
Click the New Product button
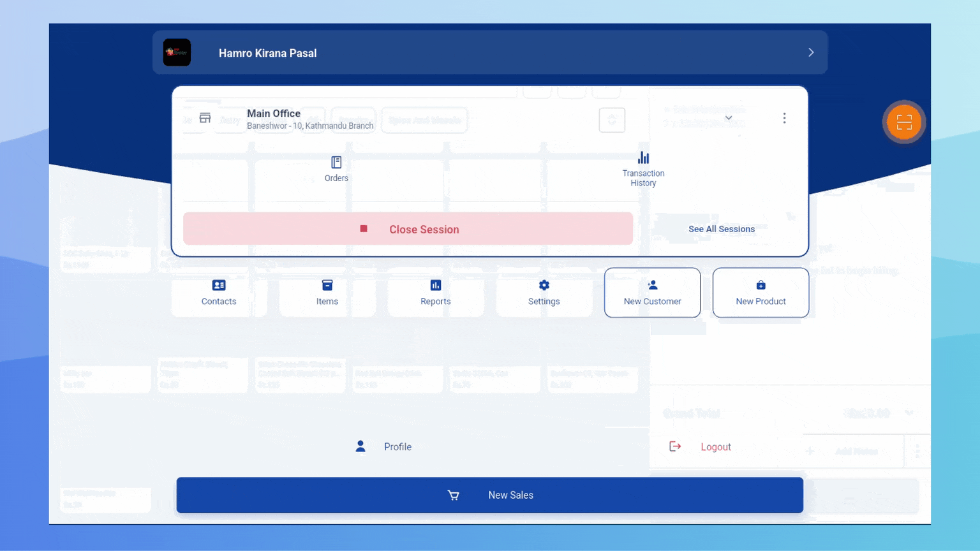761,293
